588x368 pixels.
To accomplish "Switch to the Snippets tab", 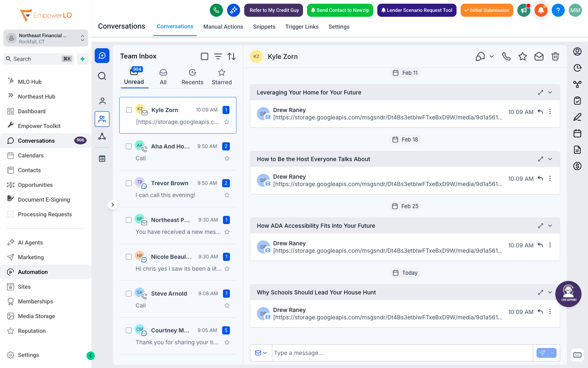I will [264, 27].
